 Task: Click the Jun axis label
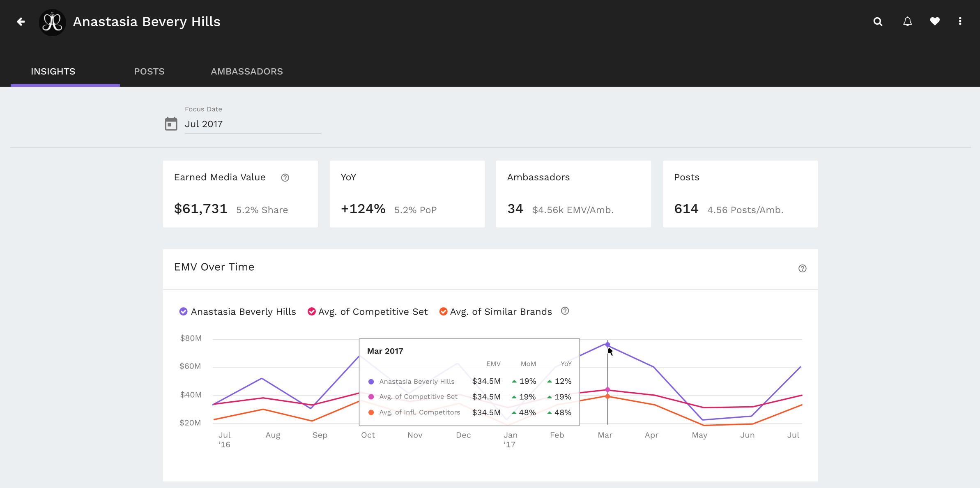(748, 435)
